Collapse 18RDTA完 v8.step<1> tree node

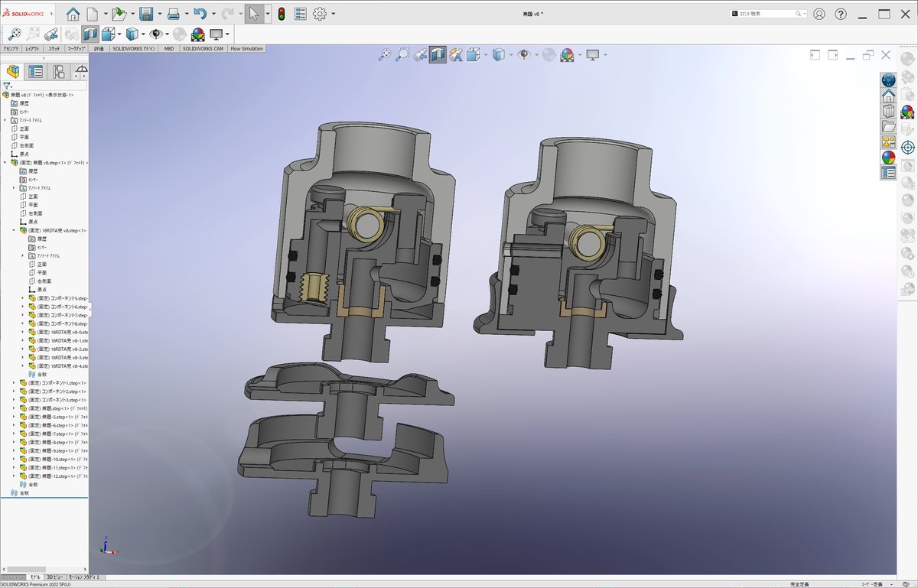pyautogui.click(x=14, y=230)
